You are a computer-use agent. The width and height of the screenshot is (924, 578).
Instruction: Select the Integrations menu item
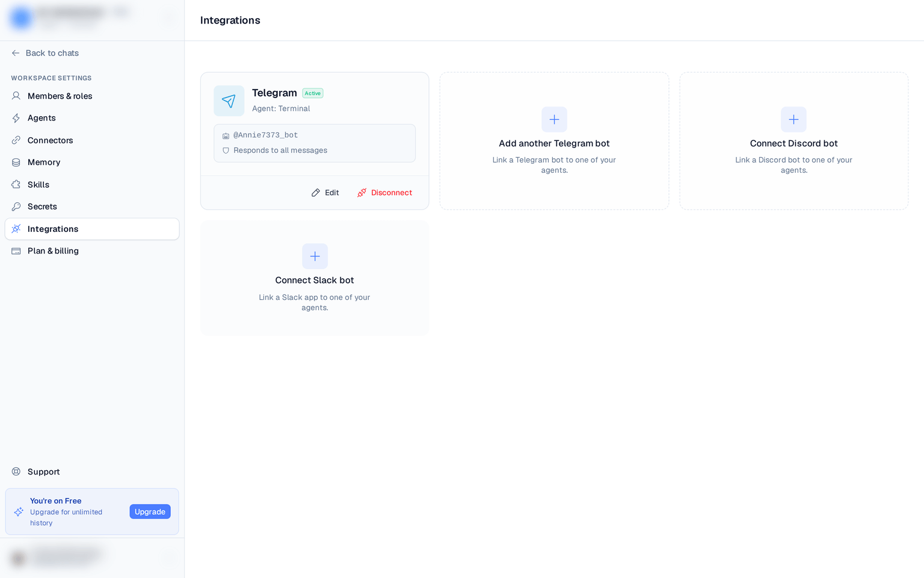click(92, 229)
